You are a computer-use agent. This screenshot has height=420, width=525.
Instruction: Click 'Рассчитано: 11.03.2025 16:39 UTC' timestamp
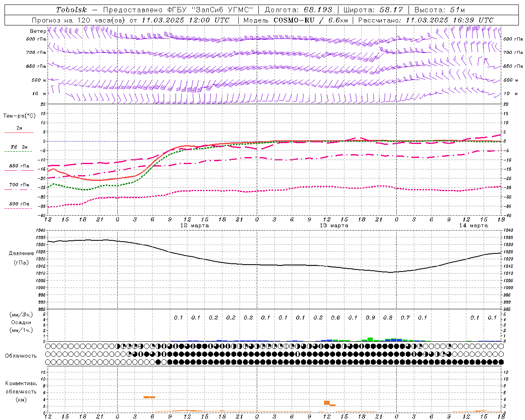click(x=426, y=20)
